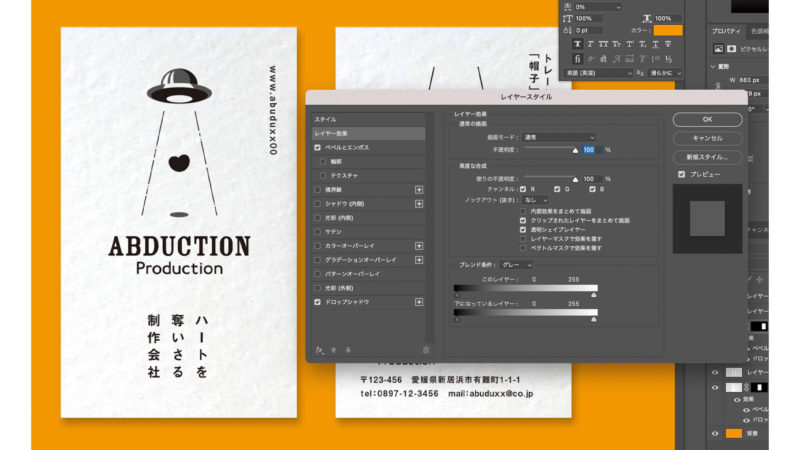Add another 境界線 effect with plus icon

(419, 190)
